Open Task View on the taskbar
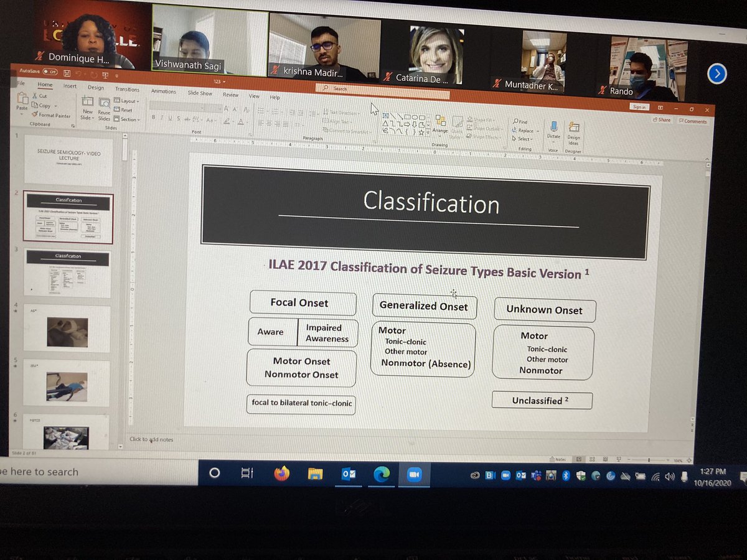747x560 pixels. tap(247, 474)
